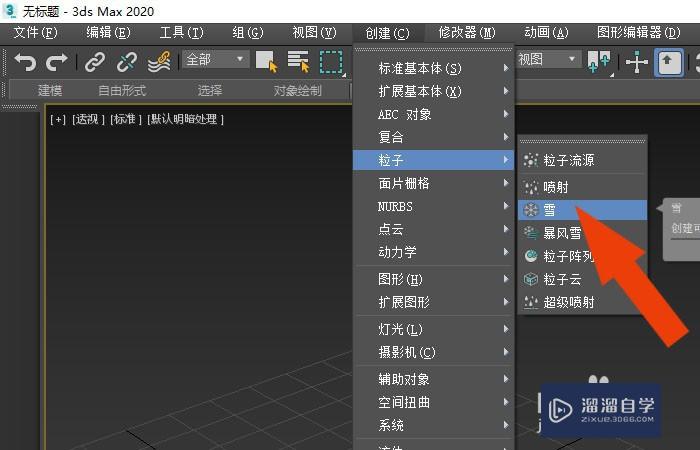Choose 粒子流源 particle system
Image resolution: width=700 pixels, height=450 pixels.
point(582,160)
